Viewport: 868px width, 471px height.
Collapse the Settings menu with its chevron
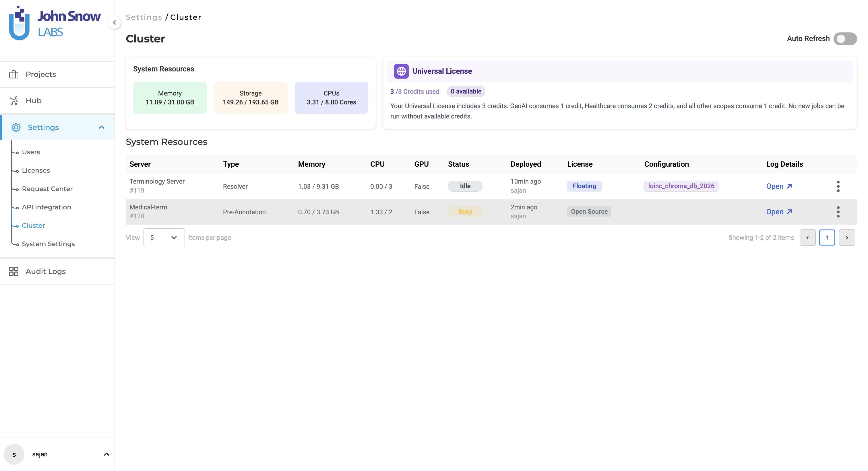click(x=102, y=127)
